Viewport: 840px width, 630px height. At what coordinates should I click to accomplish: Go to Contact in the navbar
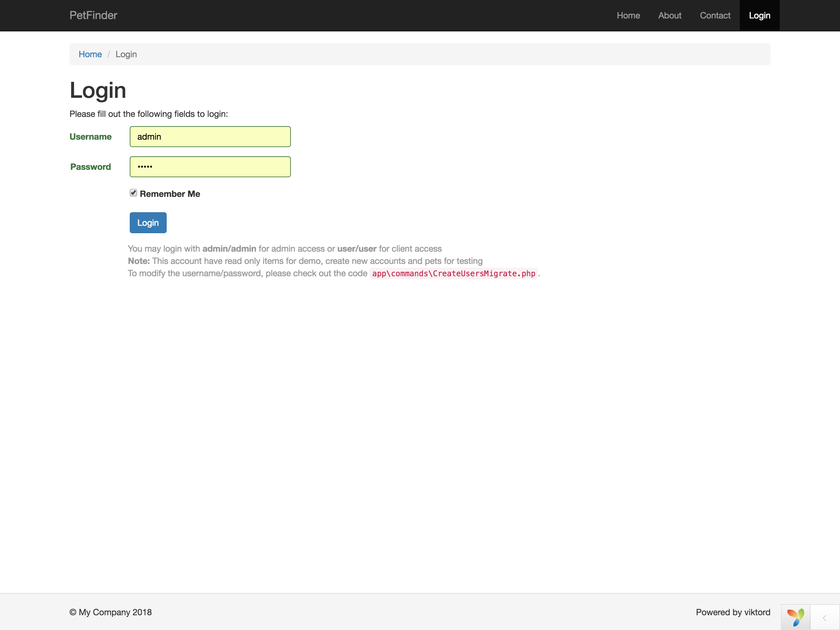coord(715,16)
